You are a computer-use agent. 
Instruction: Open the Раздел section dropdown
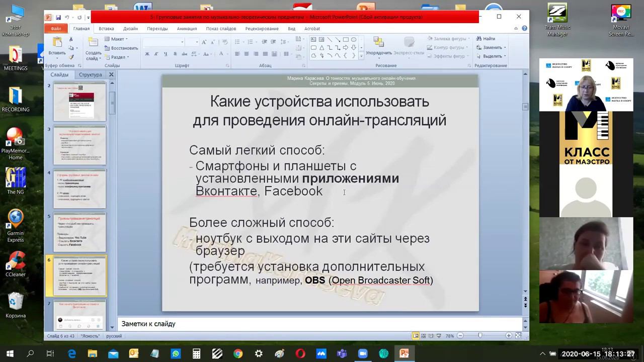[x=117, y=57]
